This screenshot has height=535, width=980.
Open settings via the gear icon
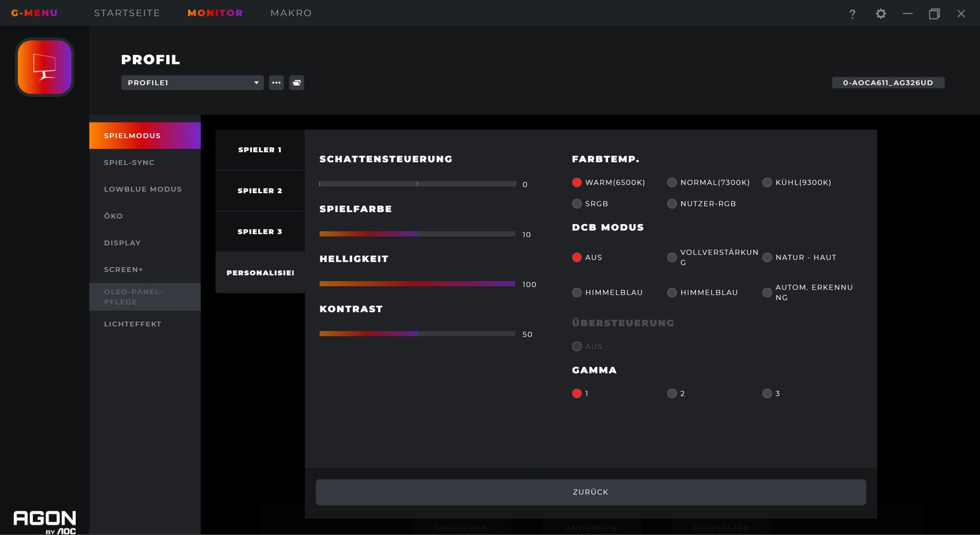881,14
